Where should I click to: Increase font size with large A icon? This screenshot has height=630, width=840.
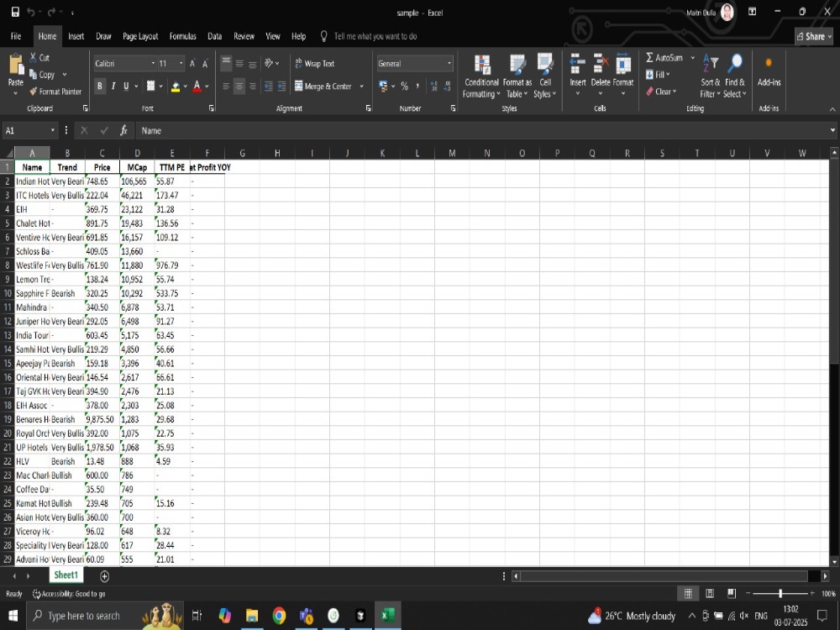tap(192, 64)
